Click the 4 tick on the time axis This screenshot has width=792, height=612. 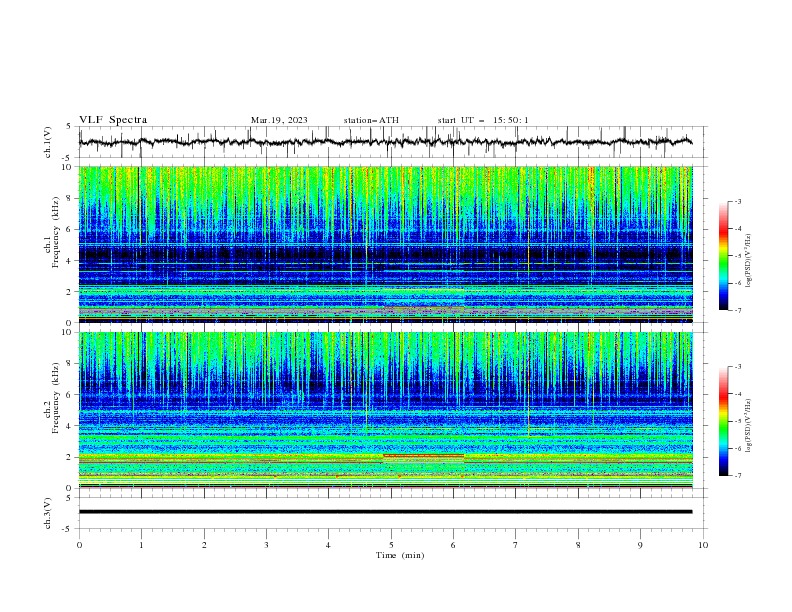(328, 545)
